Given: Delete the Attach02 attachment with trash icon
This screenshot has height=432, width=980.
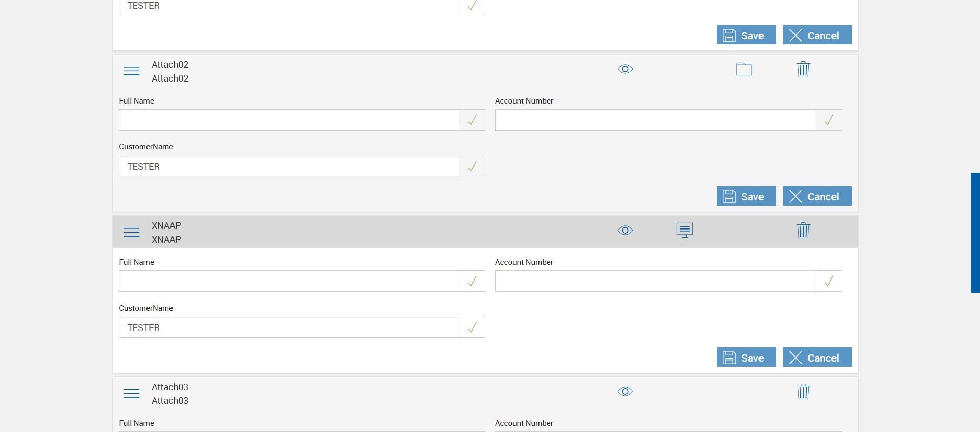Looking at the screenshot, I should (x=803, y=69).
